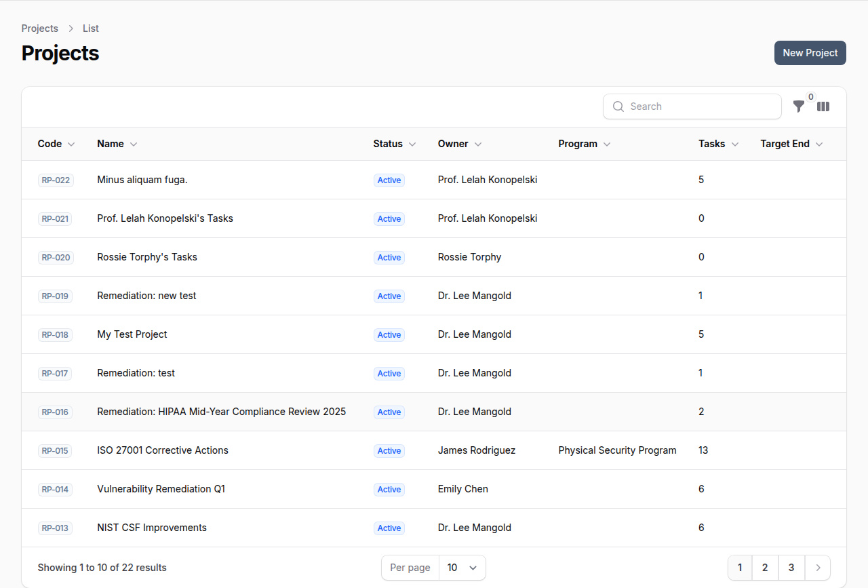Click the next page arrow
This screenshot has height=588, width=868.
pyautogui.click(x=817, y=568)
